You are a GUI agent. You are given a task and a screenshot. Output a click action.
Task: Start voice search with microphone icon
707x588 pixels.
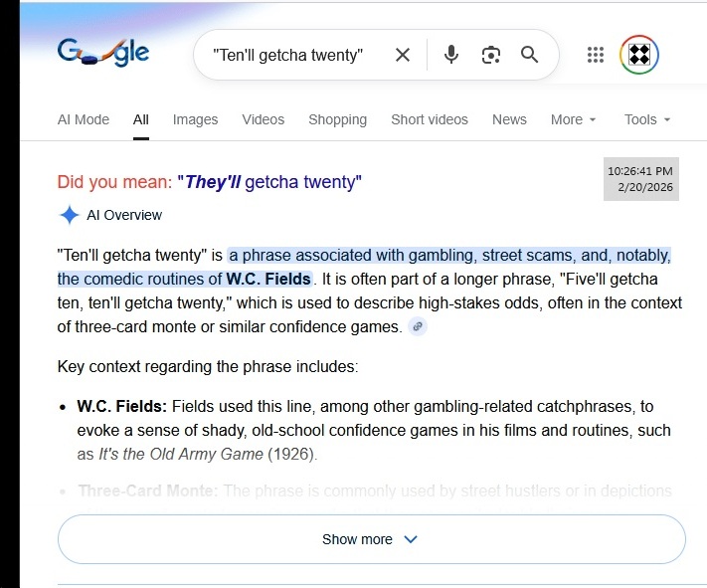tap(451, 55)
